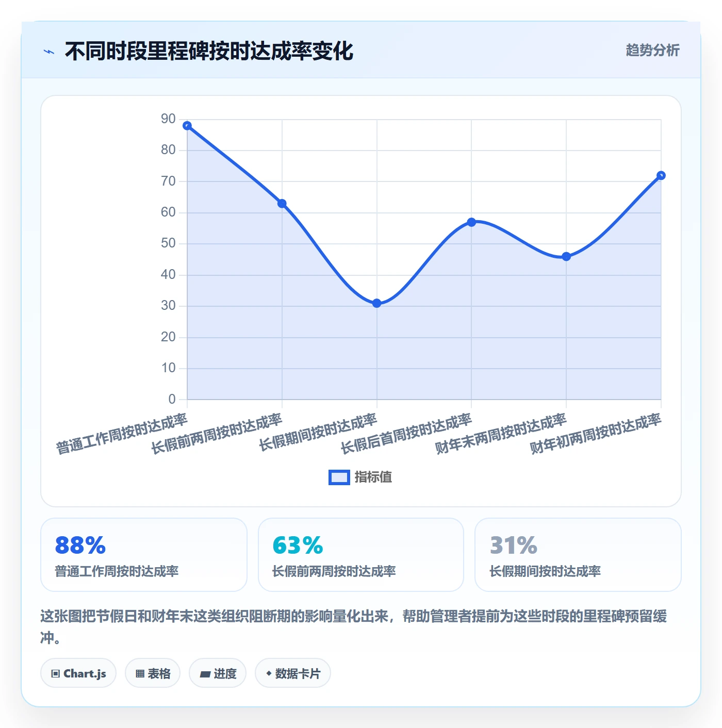Image resolution: width=722 pixels, height=728 pixels.
Task: Open the 88% 普通工作周按时达成率 card
Action: pyautogui.click(x=144, y=555)
